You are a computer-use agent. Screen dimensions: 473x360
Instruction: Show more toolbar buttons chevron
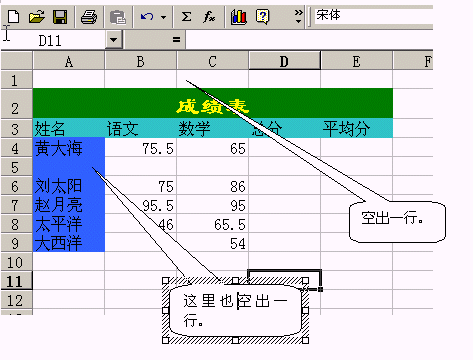298,17
